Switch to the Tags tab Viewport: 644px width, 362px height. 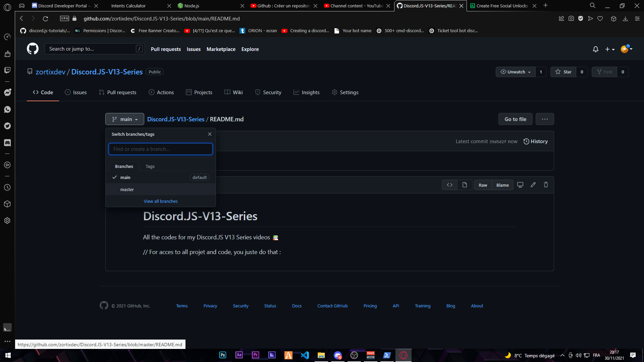150,166
